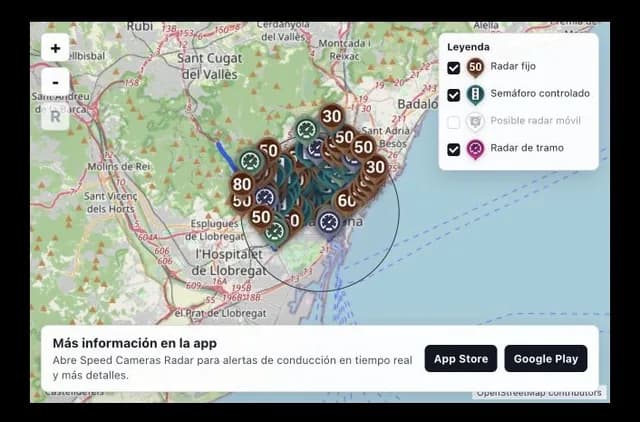The width and height of the screenshot is (640, 422).
Task: Select the 80 speed limit radar marker
Action: (x=242, y=184)
